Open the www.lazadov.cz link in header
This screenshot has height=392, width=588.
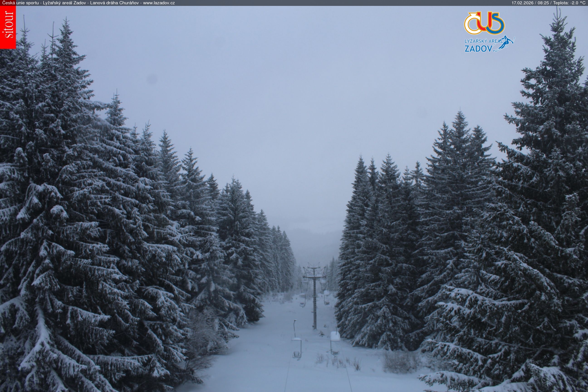[x=159, y=3]
